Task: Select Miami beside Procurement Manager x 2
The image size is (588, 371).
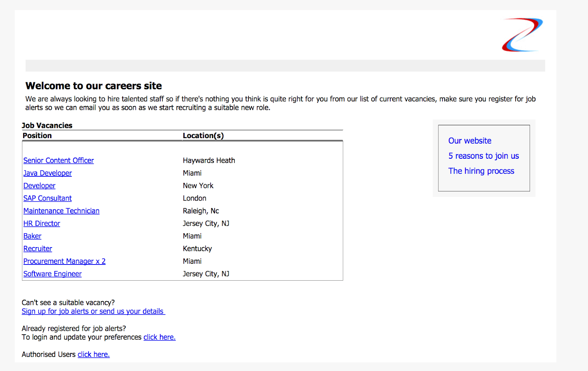Action: pos(192,261)
